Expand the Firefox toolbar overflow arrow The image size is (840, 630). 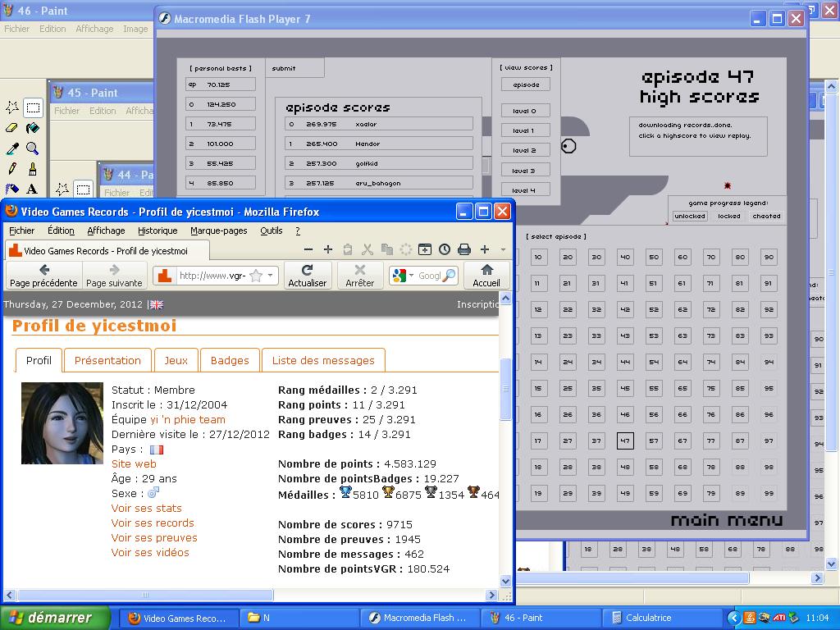click(x=503, y=249)
